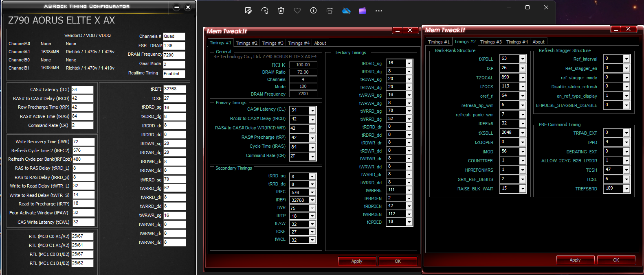The image size is (644, 275).
Task: Click Apply in the Primary Timings Mem TweakIt window
Action: tap(357, 261)
